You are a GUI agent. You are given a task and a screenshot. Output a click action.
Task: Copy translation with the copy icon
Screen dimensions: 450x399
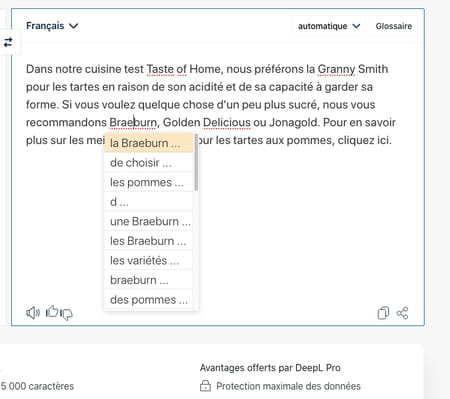point(383,313)
